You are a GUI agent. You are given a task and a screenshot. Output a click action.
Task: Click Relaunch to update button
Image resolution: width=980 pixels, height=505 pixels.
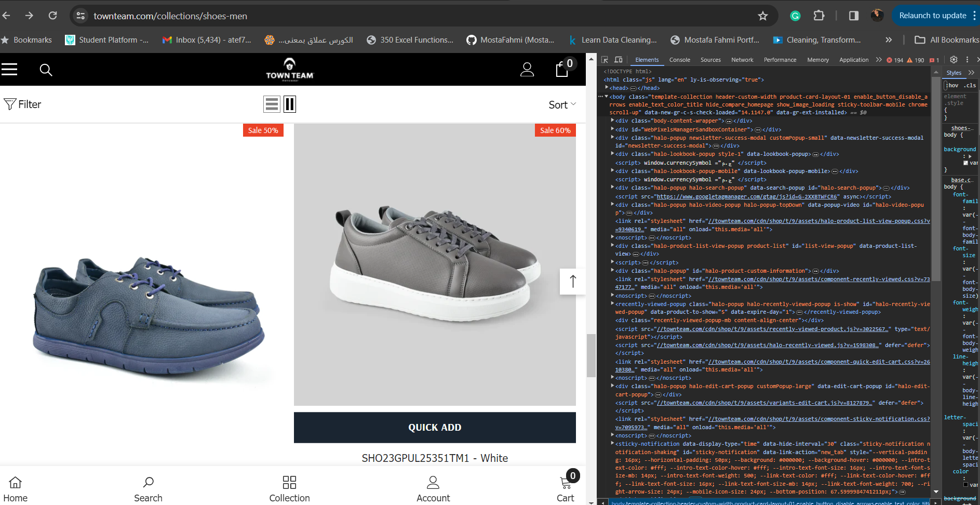(x=933, y=16)
